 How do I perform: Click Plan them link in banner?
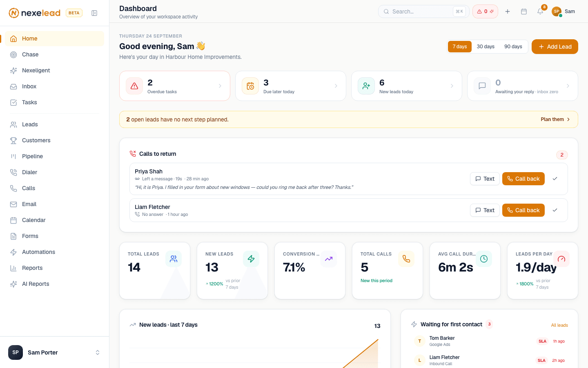click(x=555, y=119)
